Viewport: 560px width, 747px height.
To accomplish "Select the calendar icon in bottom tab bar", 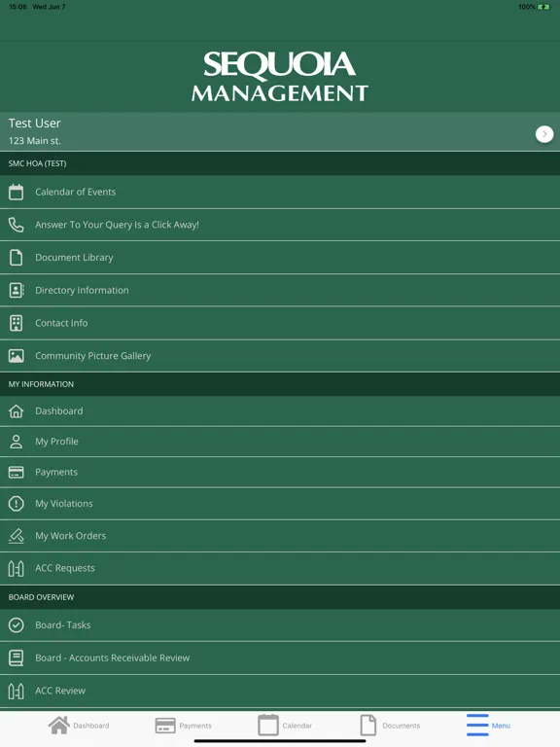I will point(268,725).
